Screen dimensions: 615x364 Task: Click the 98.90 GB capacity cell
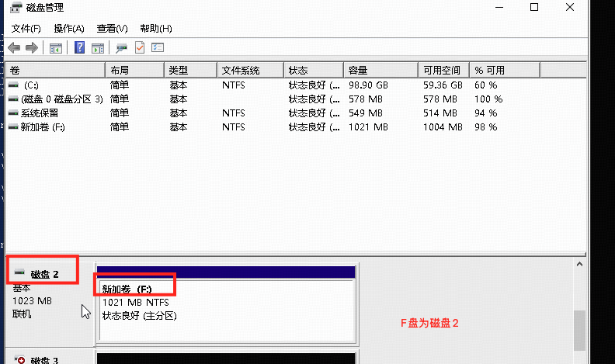pos(368,85)
